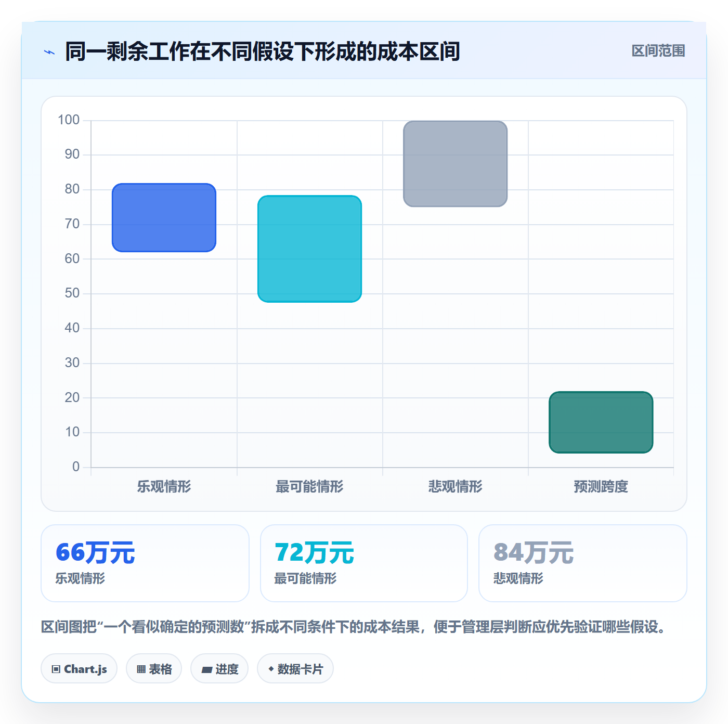Click the Chart.js tag icon
The width and height of the screenshot is (728, 724).
point(56,669)
